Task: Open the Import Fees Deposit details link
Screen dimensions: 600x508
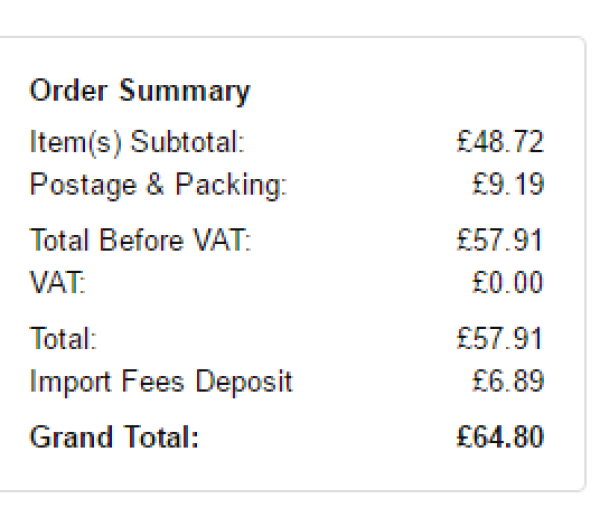Action: 161,382
